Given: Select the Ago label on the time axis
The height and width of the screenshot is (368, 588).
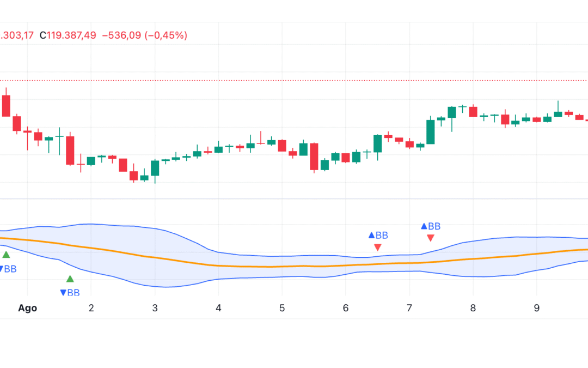Looking at the screenshot, I should tap(27, 307).
